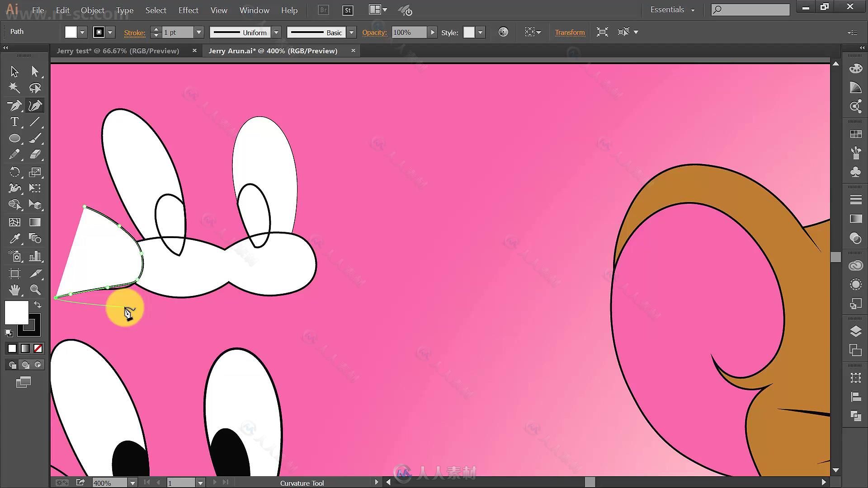Choose the Artboard tool
The height and width of the screenshot is (488, 868).
point(14,273)
